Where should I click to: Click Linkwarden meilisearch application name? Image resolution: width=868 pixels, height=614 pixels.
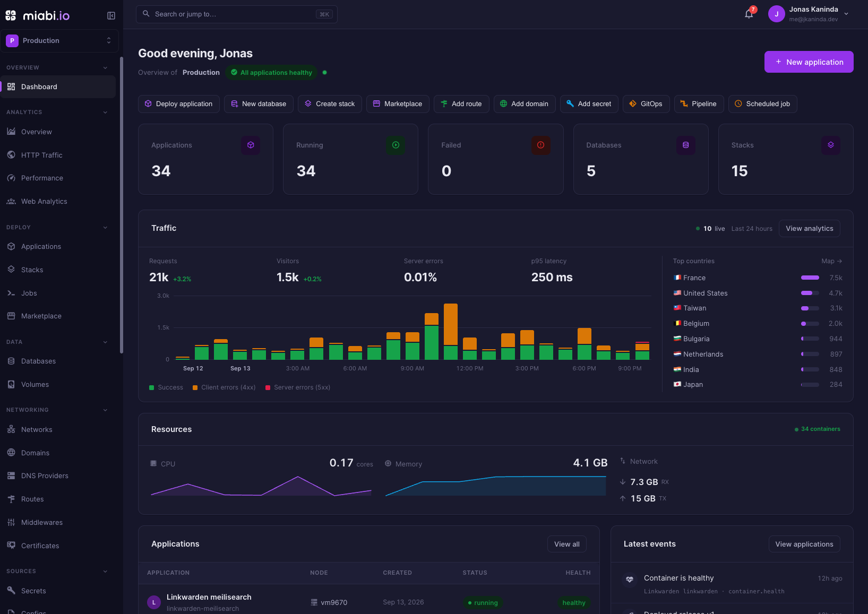pos(209,597)
